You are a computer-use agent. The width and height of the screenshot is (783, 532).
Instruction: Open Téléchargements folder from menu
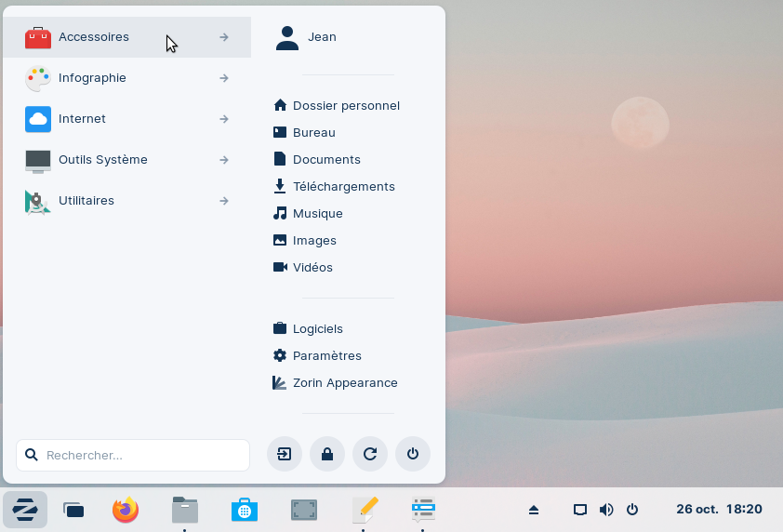pyautogui.click(x=343, y=187)
